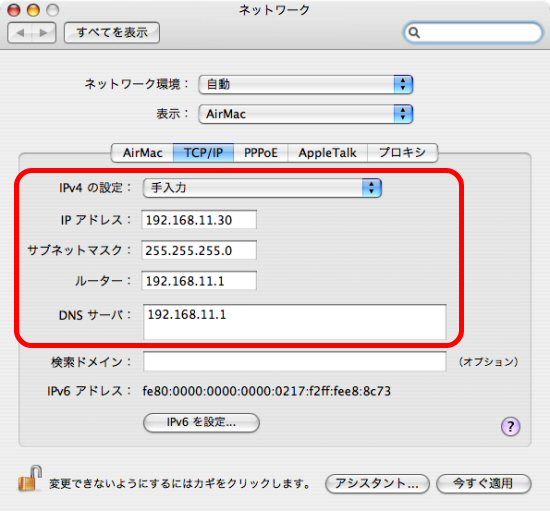
Task: Open the アシスタント button
Action: [x=377, y=484]
